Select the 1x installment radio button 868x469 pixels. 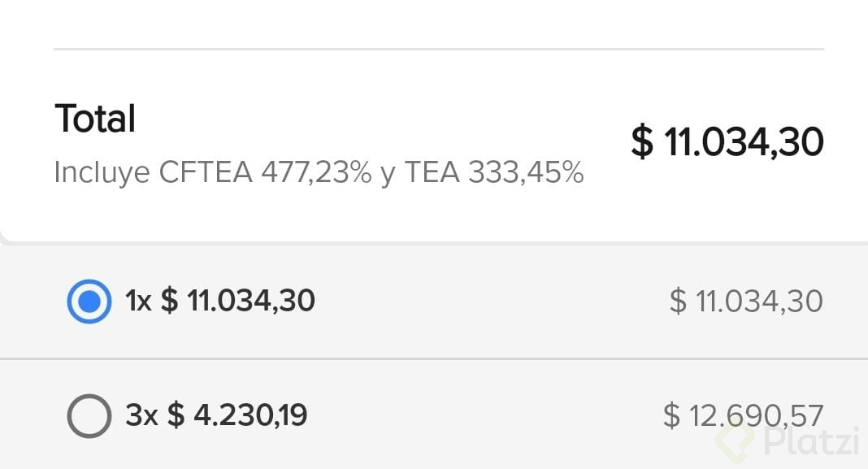(89, 302)
